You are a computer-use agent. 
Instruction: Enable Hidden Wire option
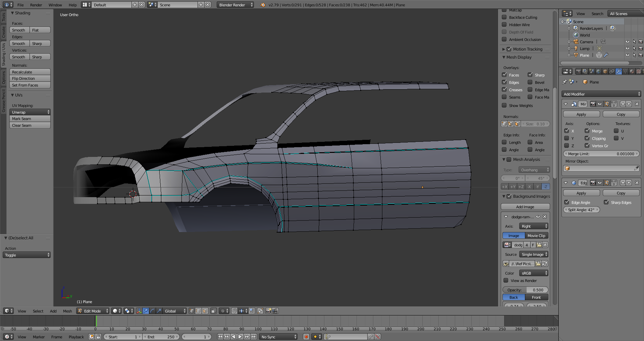coord(504,24)
